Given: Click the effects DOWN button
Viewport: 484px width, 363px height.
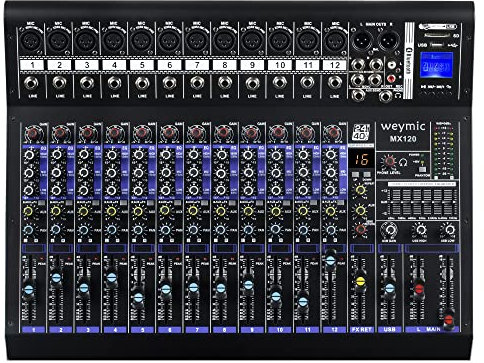Looking at the screenshot, I should [367, 174].
